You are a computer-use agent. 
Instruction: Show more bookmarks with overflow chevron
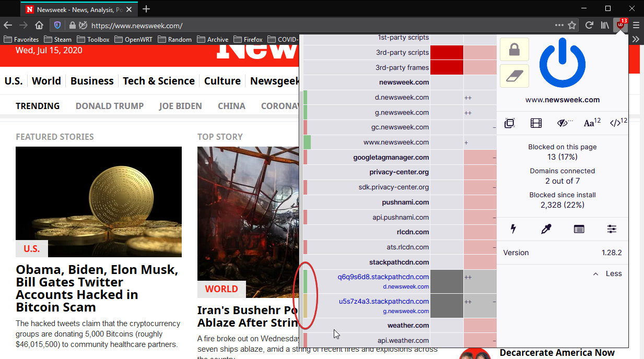coord(636,39)
